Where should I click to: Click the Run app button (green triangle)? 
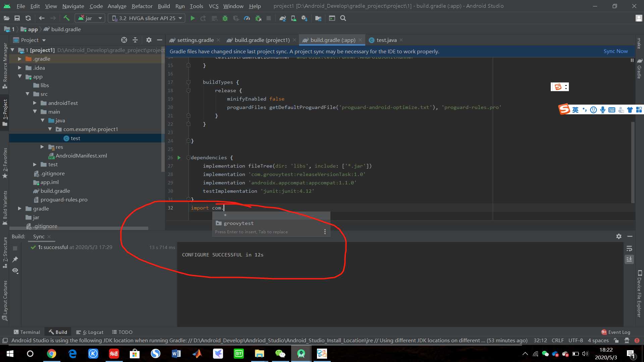pos(193,18)
